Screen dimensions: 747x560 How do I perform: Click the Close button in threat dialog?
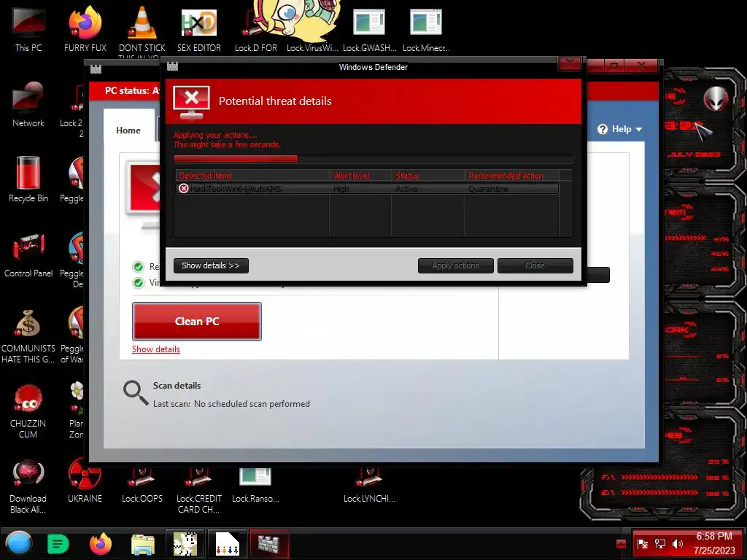(535, 265)
